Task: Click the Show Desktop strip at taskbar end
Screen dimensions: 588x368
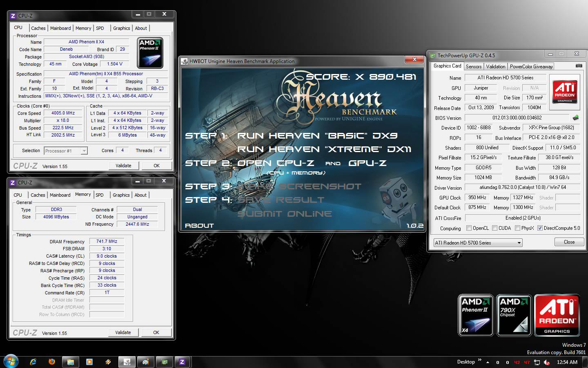Action: (585, 362)
